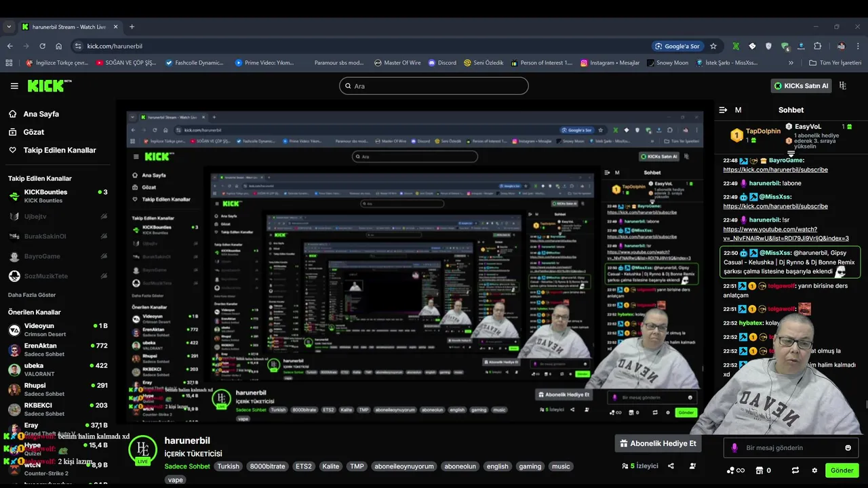Click hybatex username in chat
868x488 pixels.
pos(751,323)
